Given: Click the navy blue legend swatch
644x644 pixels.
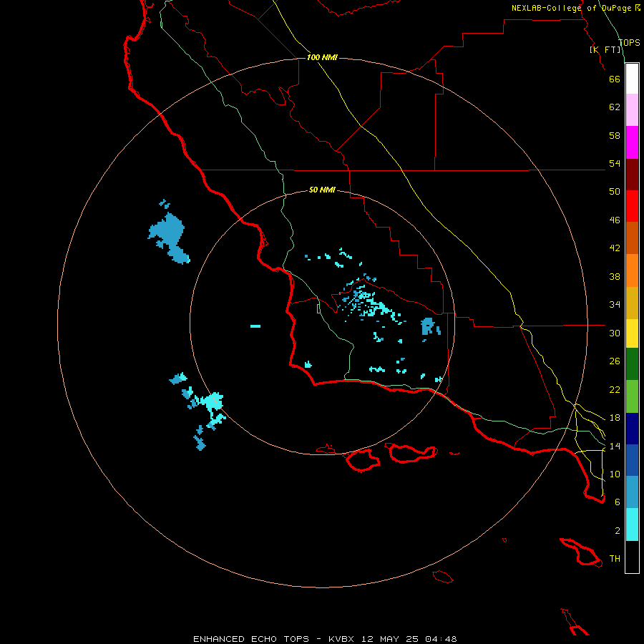Looking at the screenshot, I should (x=632, y=429).
